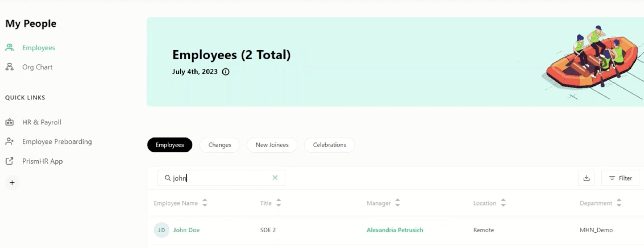Click the 'MHN_Demo' department cell
The width and height of the screenshot is (644, 248).
coord(596,230)
